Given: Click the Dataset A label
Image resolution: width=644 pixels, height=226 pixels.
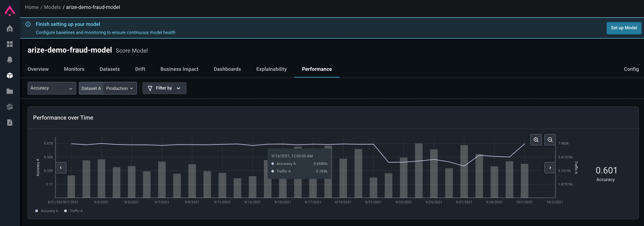Looking at the screenshot, I should [91, 88].
